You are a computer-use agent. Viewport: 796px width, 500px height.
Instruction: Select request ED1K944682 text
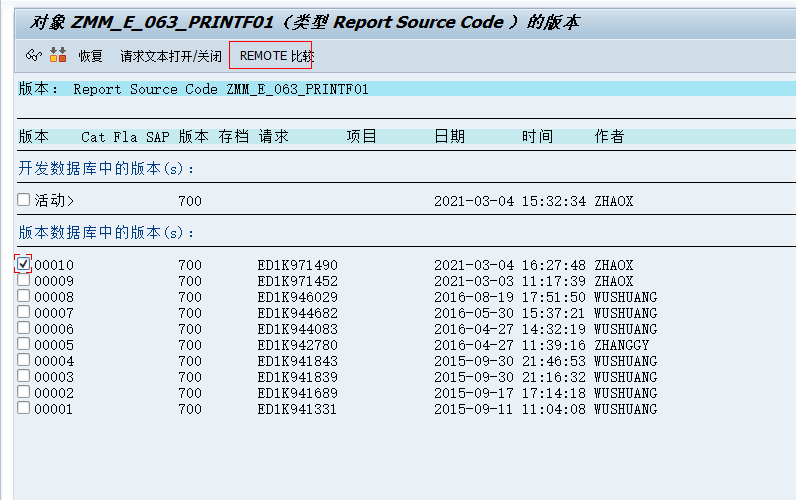tap(297, 313)
